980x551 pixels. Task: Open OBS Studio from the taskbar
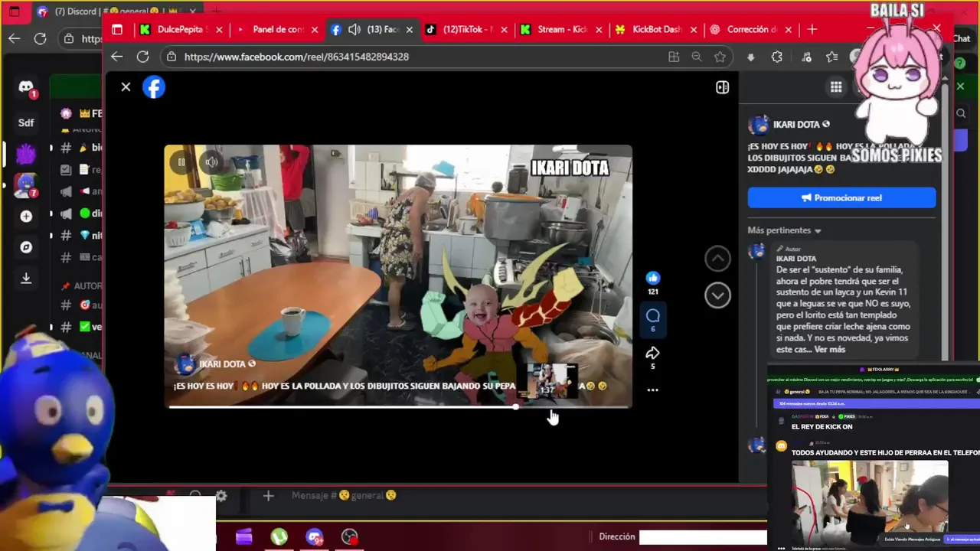(350, 537)
